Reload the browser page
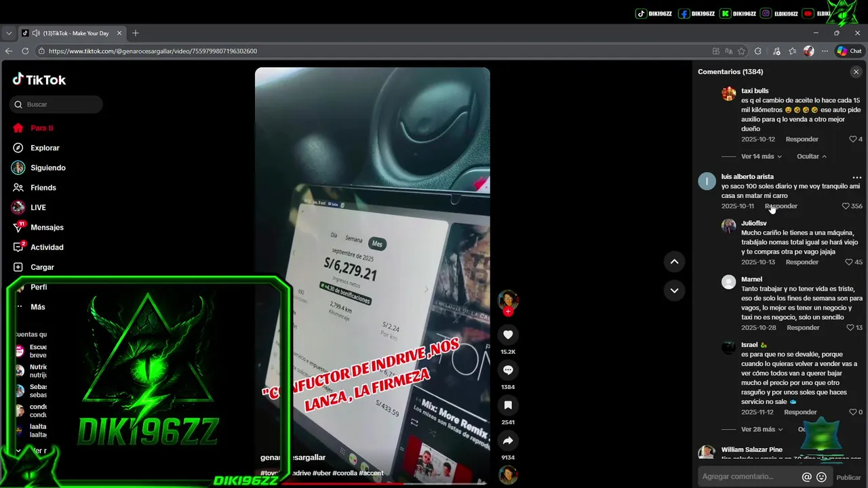This screenshot has height=488, width=868. pos(25,51)
